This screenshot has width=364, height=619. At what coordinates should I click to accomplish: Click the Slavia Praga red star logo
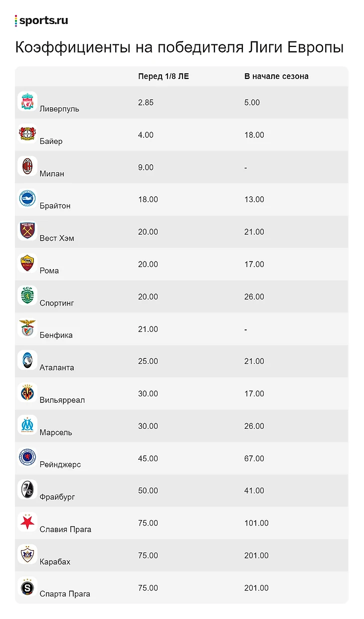[27, 522]
